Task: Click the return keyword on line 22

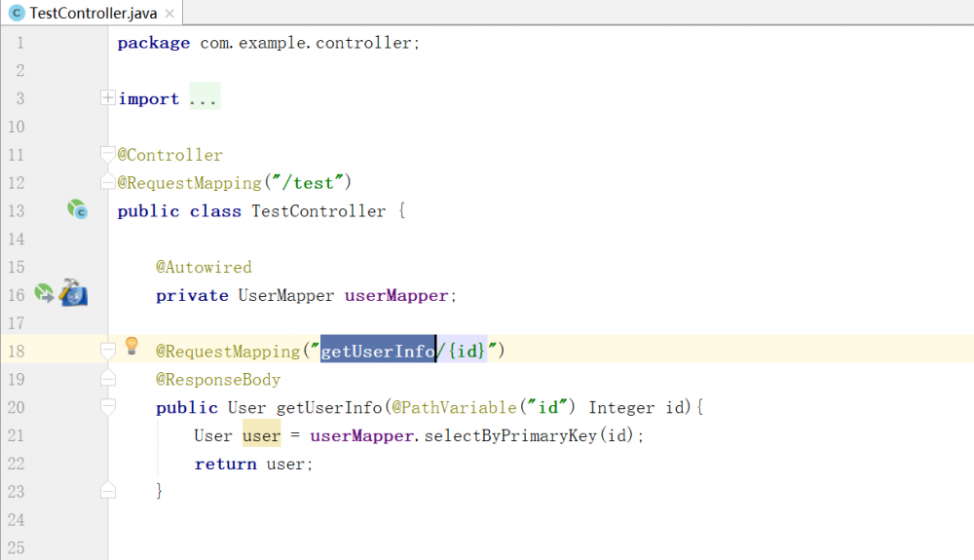Action: click(226, 464)
